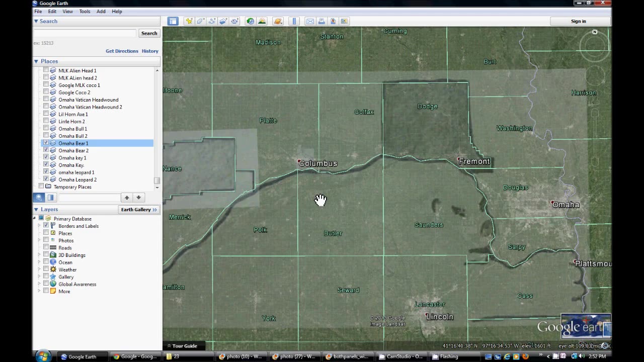Click the 3D Buildings layer icon

click(53, 255)
